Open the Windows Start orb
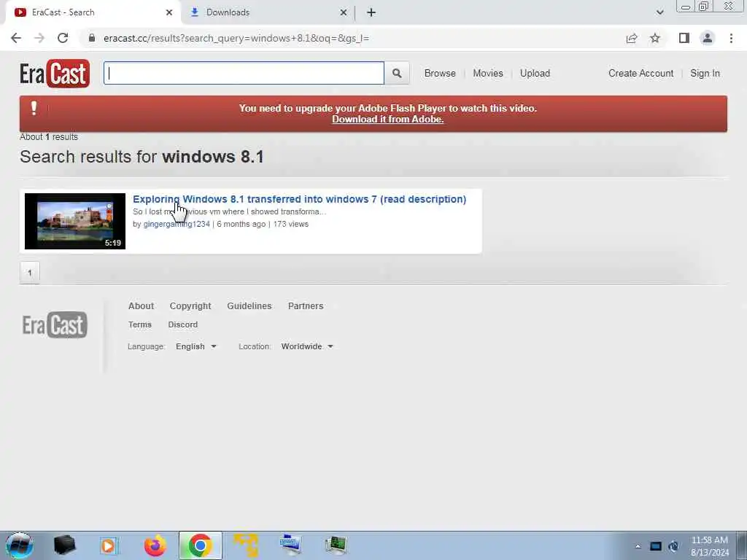Screen dimensions: 747x560 pos(20,545)
